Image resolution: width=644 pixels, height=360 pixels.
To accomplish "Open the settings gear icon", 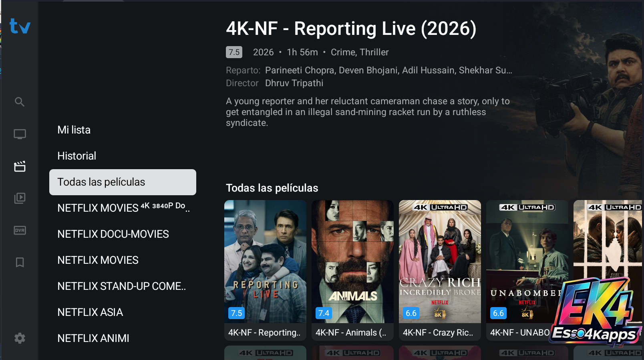I will click(x=20, y=338).
